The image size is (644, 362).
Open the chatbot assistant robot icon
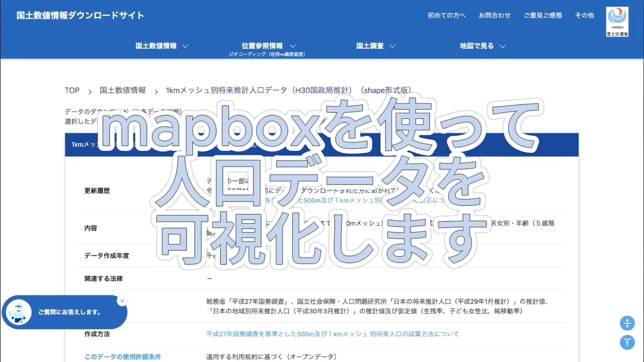[18, 312]
